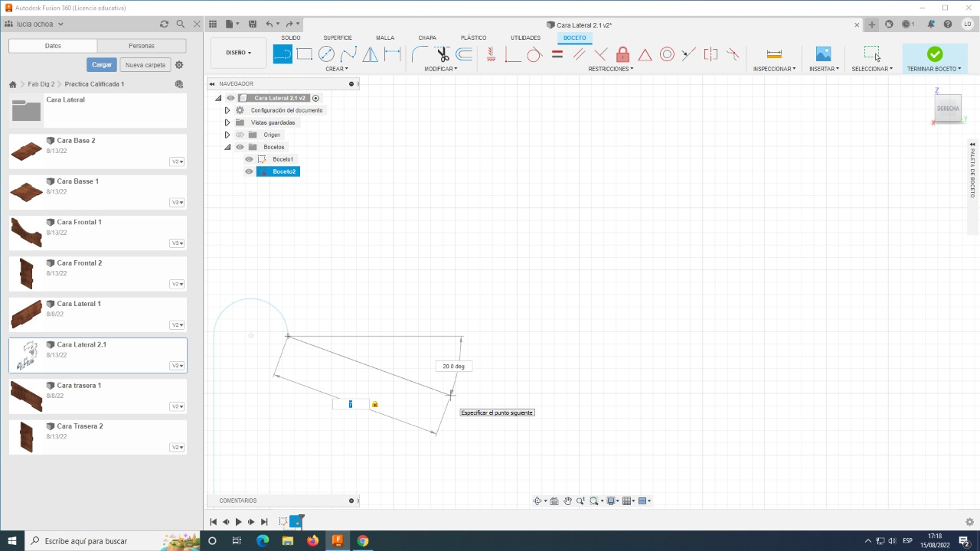980x551 pixels.
Task: Apply the Equal constraint
Action: (x=557, y=54)
